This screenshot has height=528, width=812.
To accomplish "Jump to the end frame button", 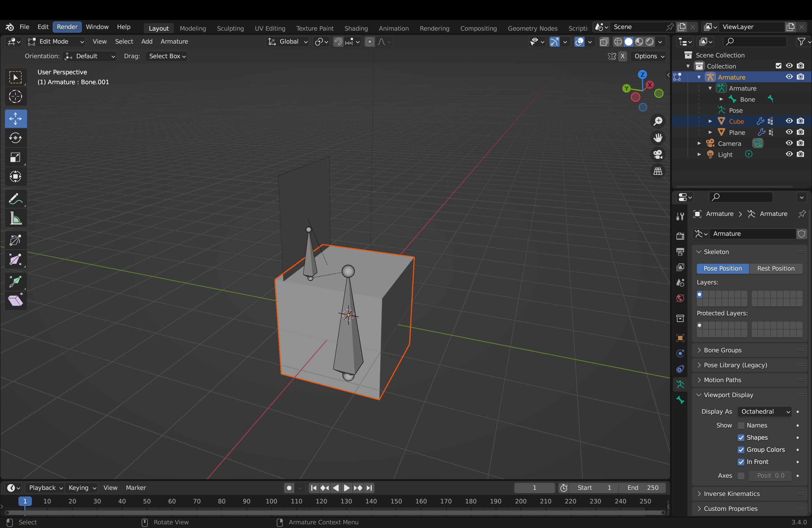I will tap(369, 488).
